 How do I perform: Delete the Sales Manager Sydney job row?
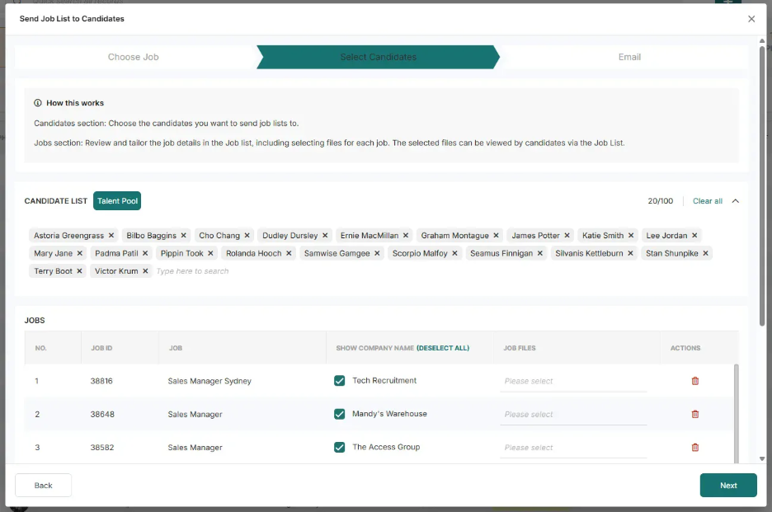695,381
